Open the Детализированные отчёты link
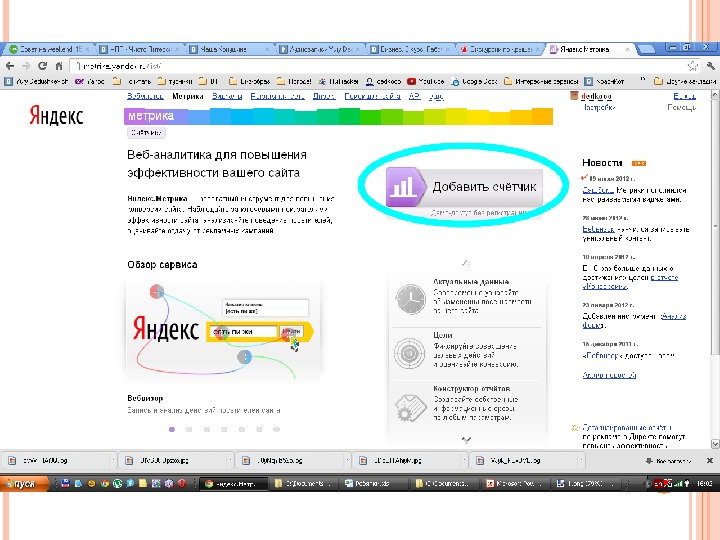 (627, 428)
